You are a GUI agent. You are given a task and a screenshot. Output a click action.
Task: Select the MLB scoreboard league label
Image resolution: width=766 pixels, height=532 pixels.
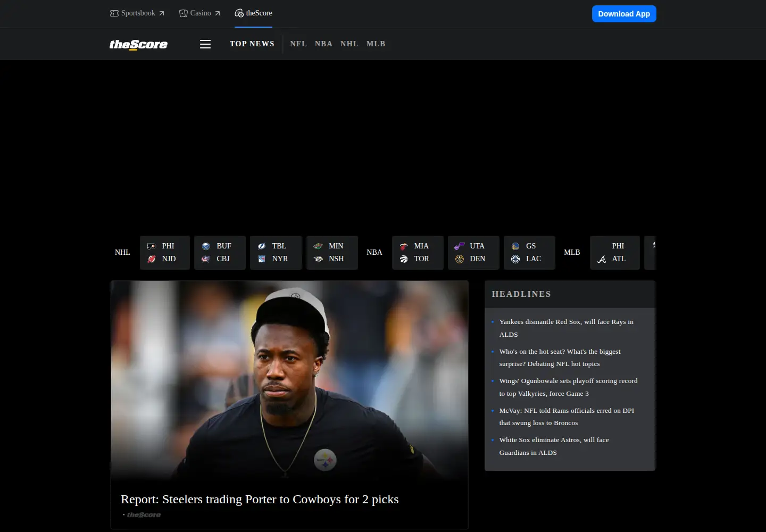572,253
